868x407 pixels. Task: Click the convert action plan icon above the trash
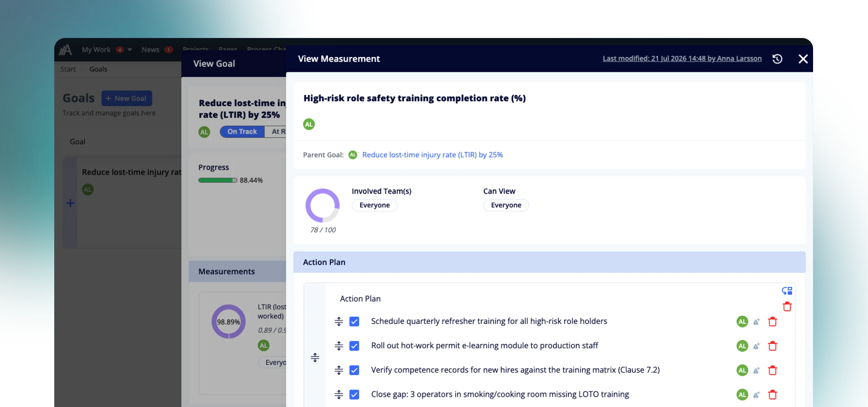(x=787, y=291)
